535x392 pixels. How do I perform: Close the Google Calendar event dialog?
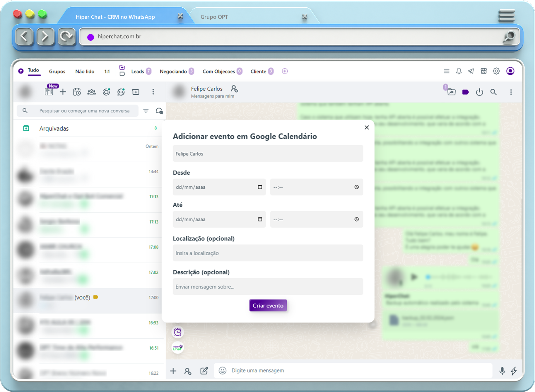pos(367,127)
